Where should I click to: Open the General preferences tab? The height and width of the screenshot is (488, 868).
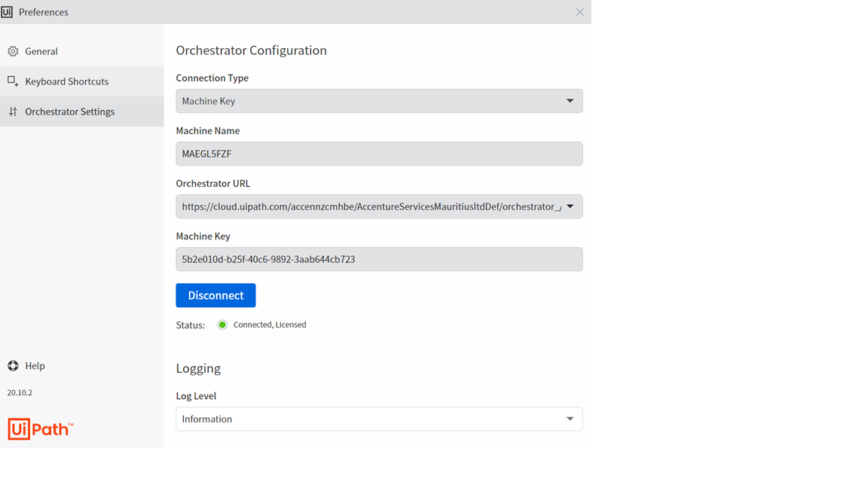41,51
